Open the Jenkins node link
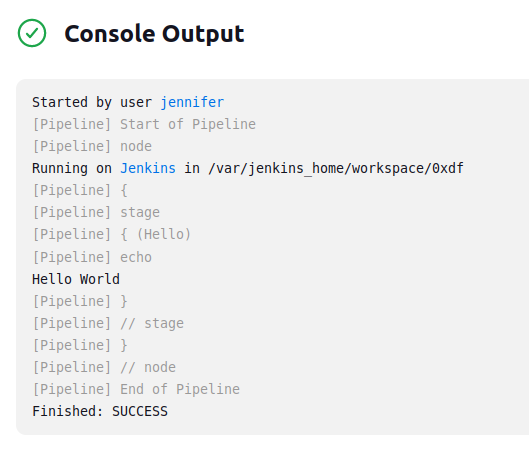This screenshot has width=529, height=459. tap(148, 168)
